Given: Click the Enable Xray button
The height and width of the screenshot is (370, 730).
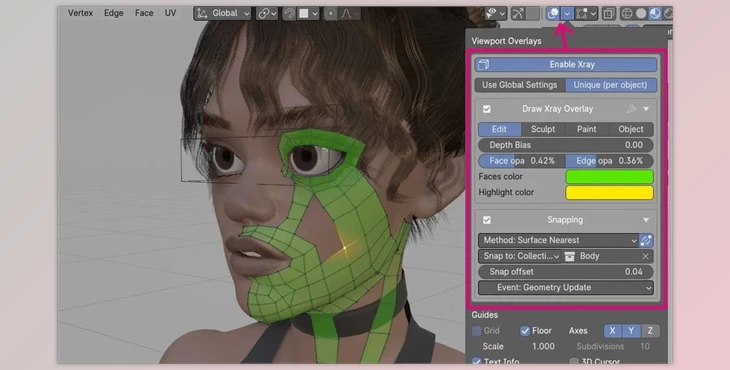Looking at the screenshot, I should (566, 64).
